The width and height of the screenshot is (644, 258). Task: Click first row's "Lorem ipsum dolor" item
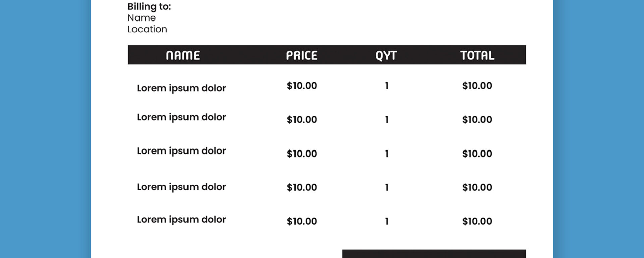point(181,88)
